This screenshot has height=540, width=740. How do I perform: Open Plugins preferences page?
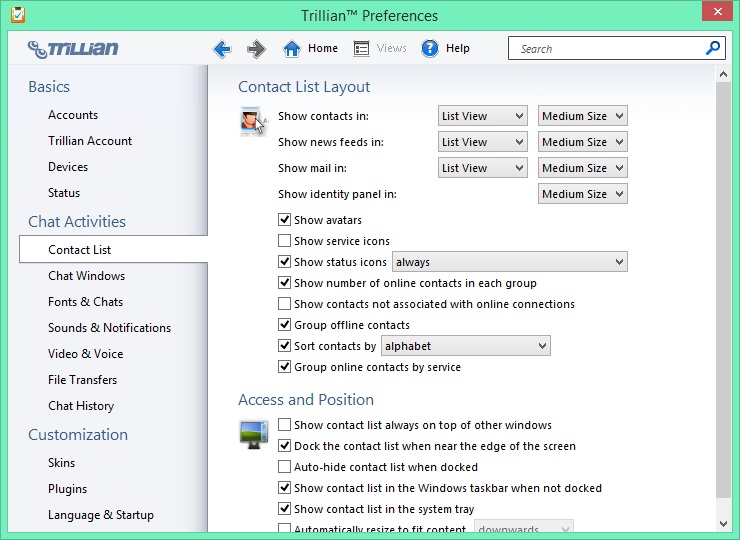point(67,489)
